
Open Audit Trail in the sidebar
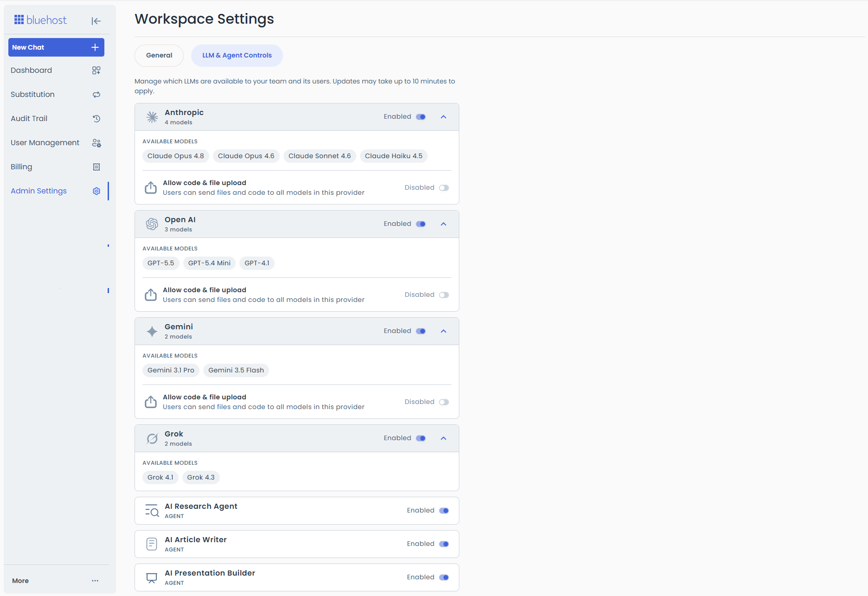[x=56, y=119]
